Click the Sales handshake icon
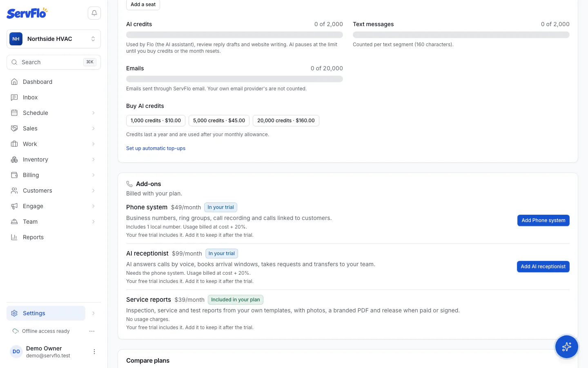588x368 pixels. pyautogui.click(x=14, y=128)
